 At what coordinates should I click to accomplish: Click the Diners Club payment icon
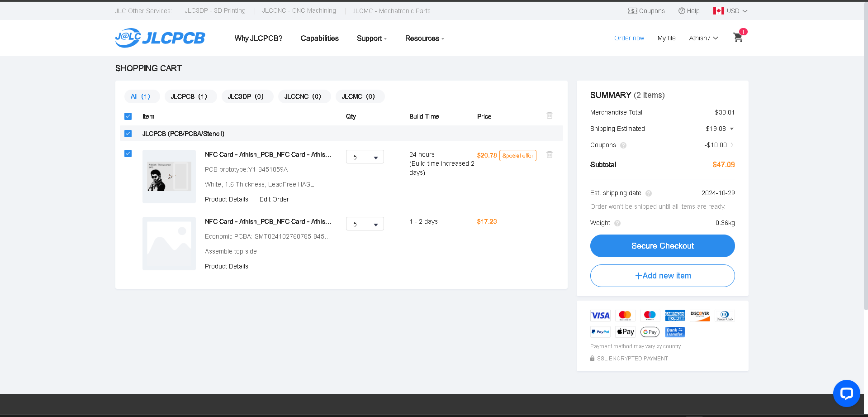[x=725, y=316]
